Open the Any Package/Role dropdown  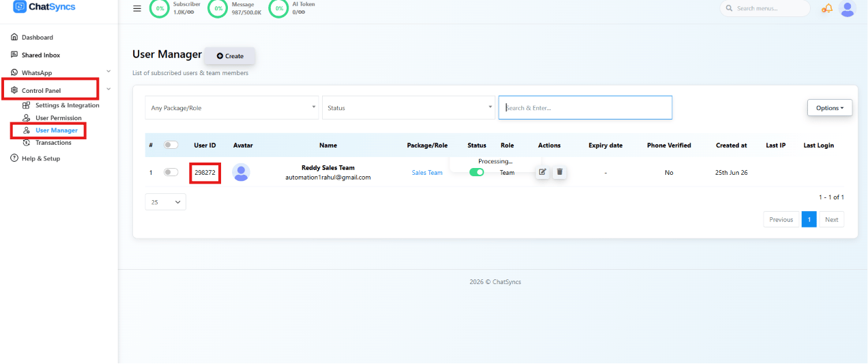click(232, 108)
